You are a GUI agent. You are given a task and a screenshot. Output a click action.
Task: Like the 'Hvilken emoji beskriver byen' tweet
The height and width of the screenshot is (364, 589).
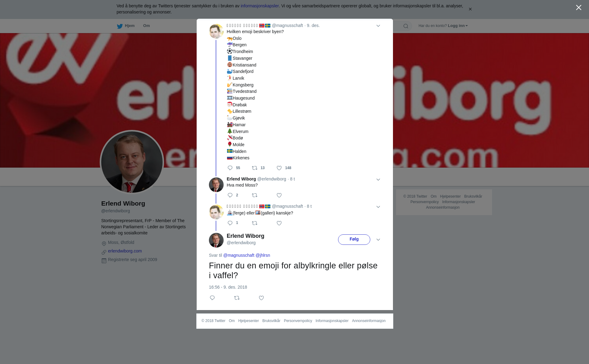click(x=279, y=168)
